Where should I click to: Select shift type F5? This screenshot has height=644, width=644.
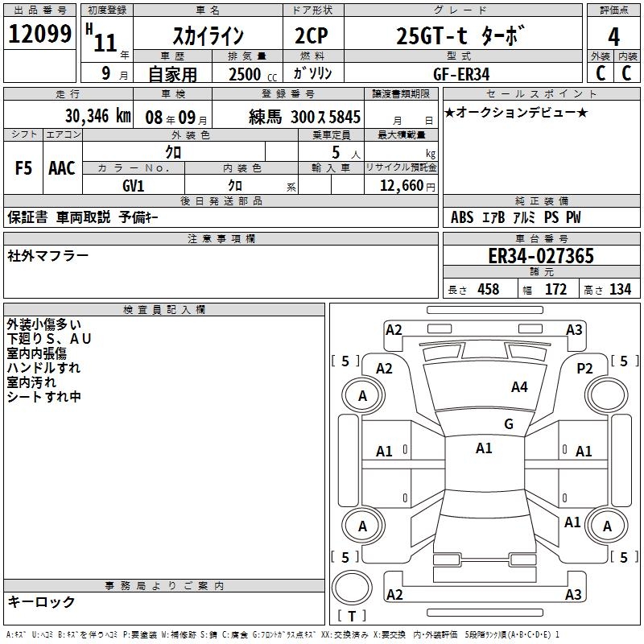[x=23, y=168]
